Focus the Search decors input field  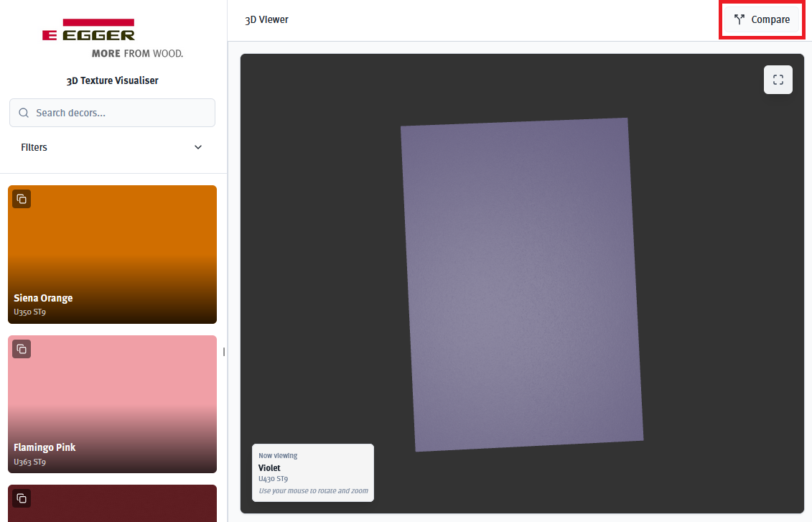click(x=113, y=113)
